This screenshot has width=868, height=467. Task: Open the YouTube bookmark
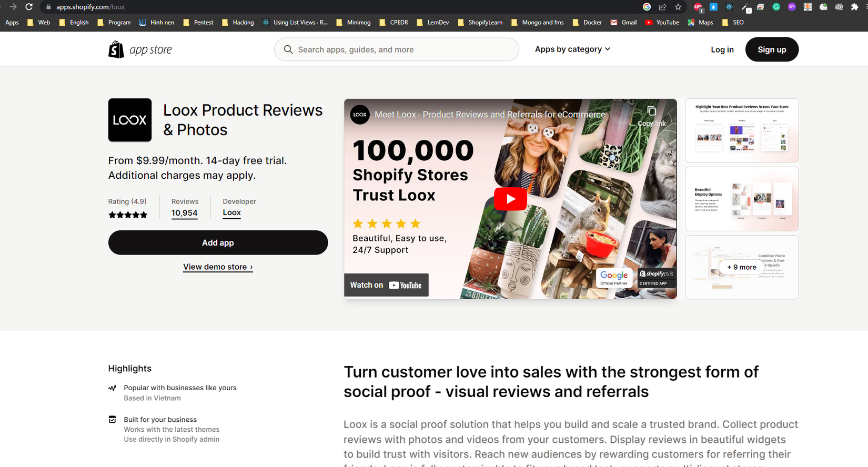point(662,23)
